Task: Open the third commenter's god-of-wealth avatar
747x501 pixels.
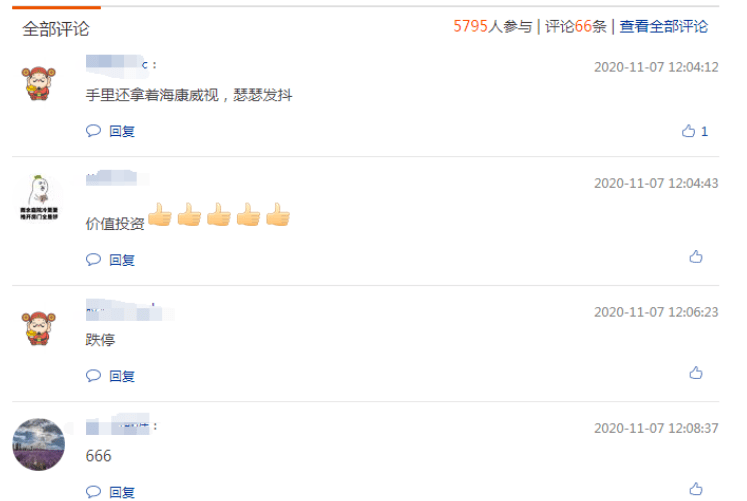Action: coord(39,329)
